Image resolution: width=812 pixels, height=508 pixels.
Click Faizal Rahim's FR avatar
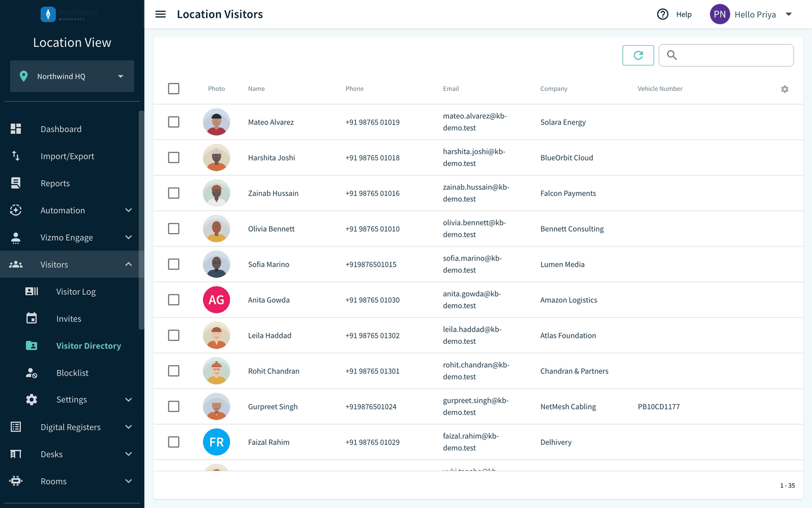[x=217, y=442]
